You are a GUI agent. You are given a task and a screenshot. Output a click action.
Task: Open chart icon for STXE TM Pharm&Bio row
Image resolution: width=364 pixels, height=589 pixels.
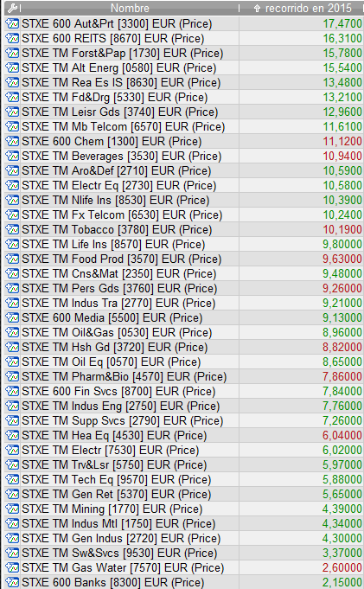click(12, 377)
